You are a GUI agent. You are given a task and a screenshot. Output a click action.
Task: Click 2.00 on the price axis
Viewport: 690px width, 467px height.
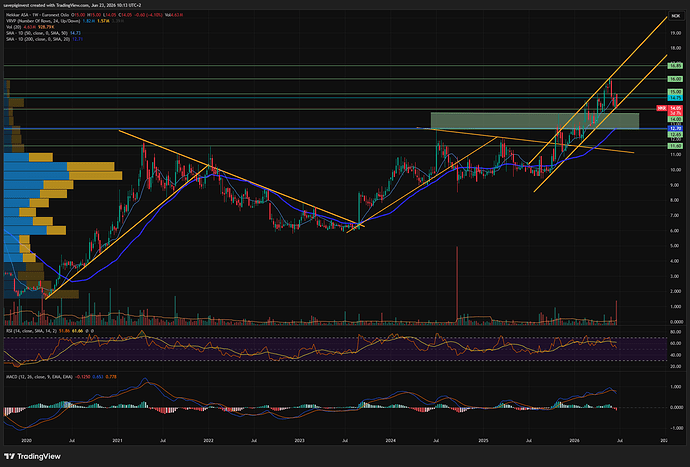[676, 291]
